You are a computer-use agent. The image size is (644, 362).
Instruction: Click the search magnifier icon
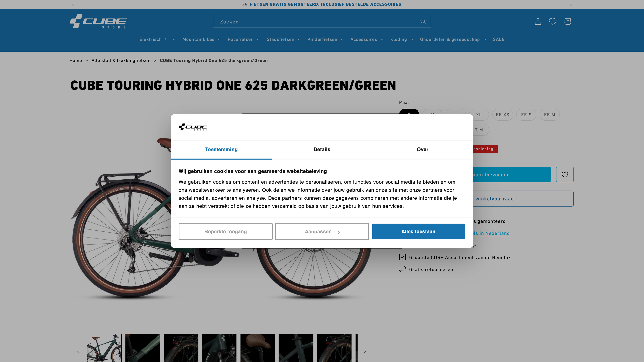click(423, 21)
